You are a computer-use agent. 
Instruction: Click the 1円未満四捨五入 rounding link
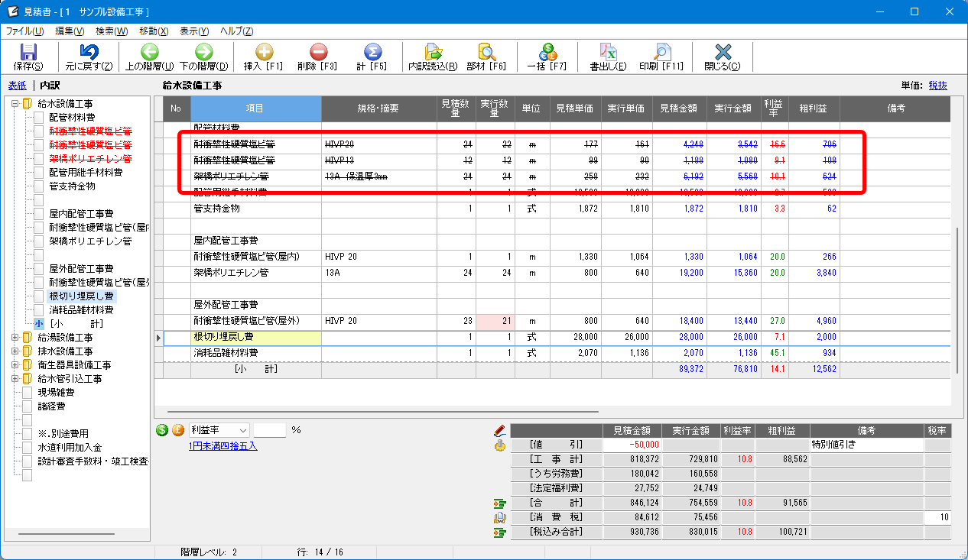(223, 446)
